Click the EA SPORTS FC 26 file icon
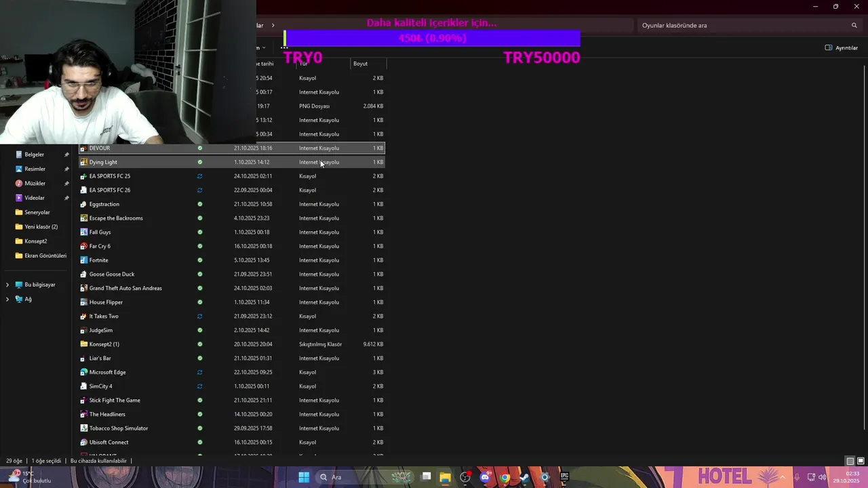This screenshot has height=488, width=868. [x=84, y=190]
